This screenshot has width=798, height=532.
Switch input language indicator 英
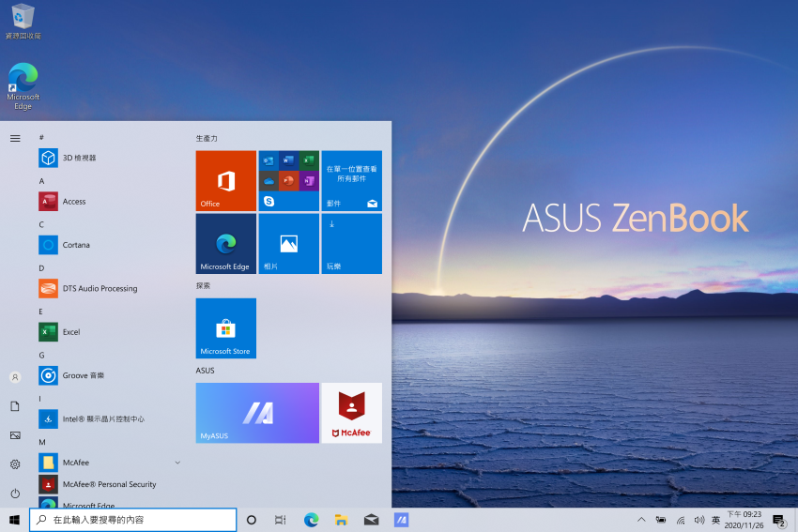715,520
